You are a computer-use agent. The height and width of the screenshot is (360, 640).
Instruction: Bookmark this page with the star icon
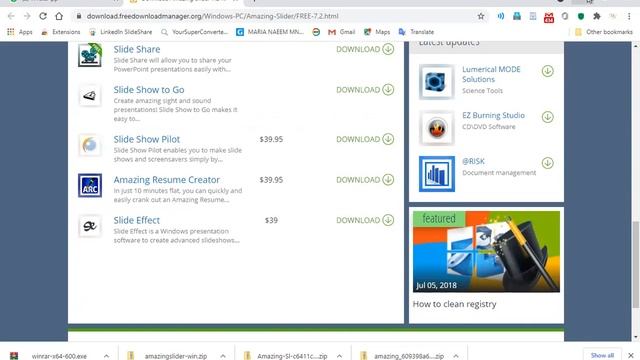pos(481,16)
